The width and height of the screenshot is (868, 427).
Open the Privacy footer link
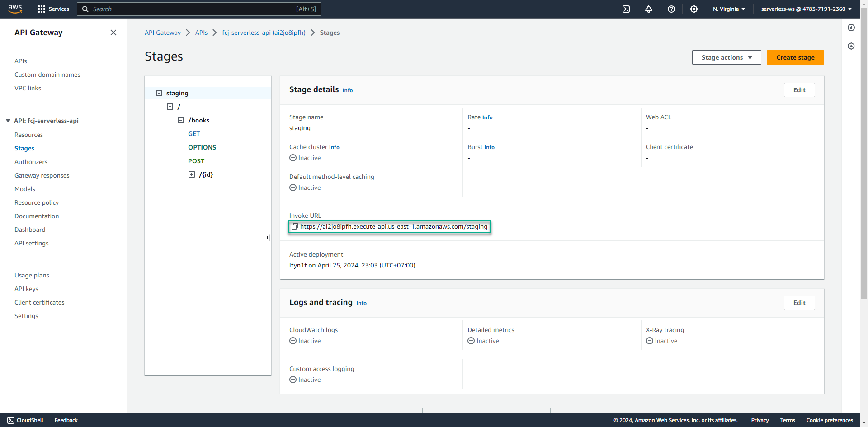760,420
